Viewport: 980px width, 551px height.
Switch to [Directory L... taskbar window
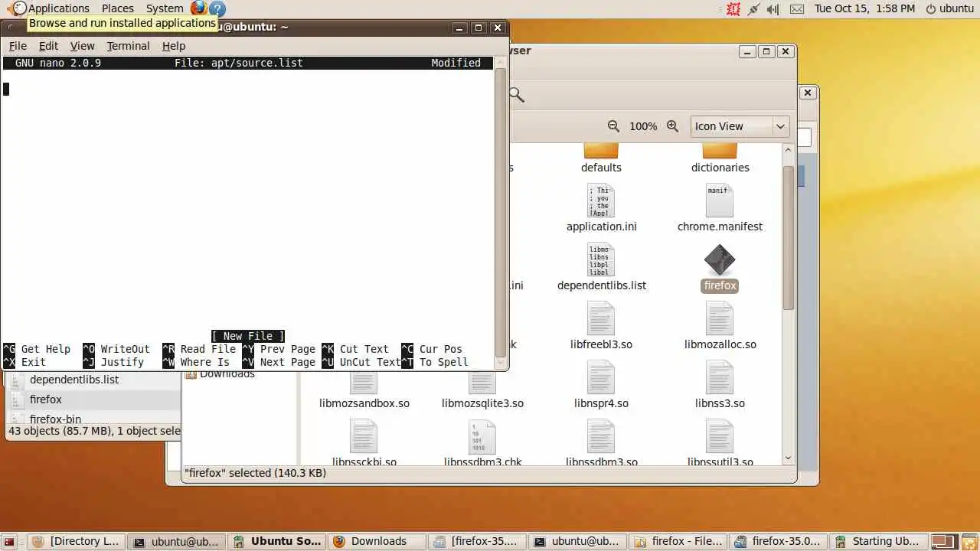point(76,542)
